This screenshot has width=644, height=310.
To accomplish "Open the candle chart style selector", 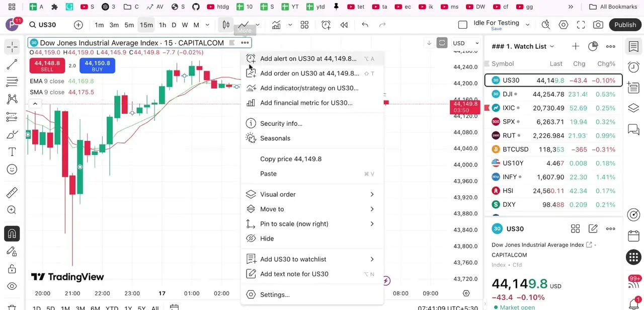I will [x=226, y=25].
